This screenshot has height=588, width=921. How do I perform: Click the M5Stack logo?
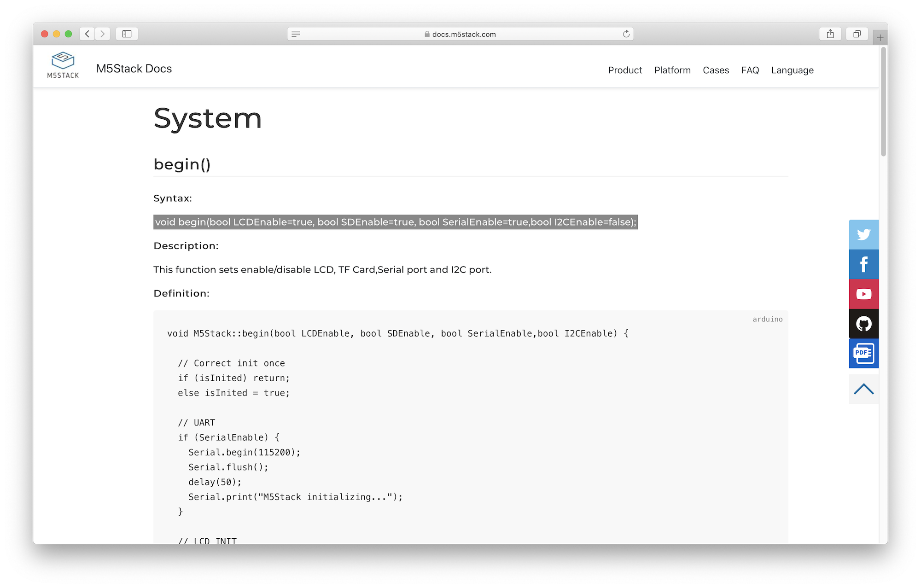(63, 65)
